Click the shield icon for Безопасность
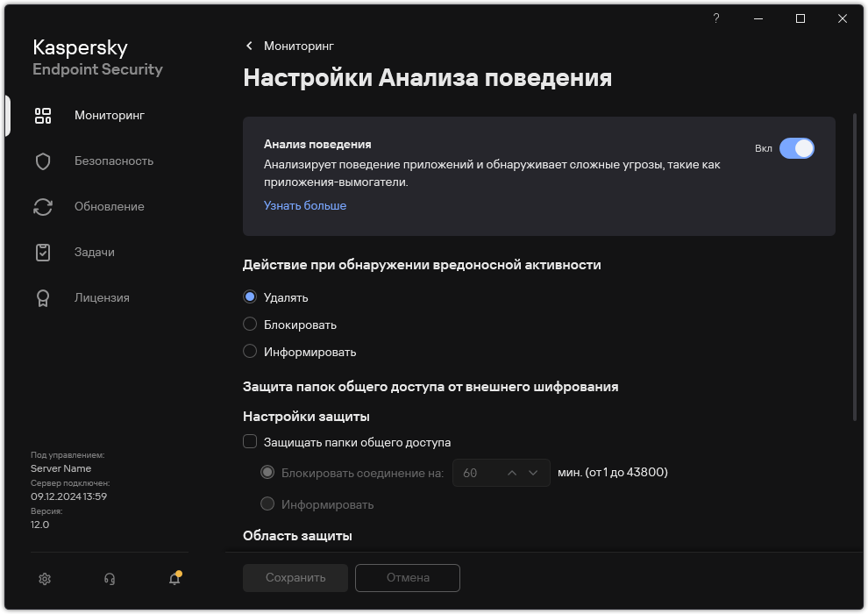Viewport: 868px width, 614px height. coord(43,161)
